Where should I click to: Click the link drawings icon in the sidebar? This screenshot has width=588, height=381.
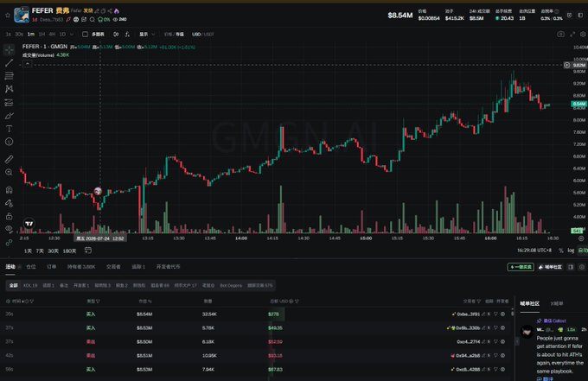pos(9,243)
